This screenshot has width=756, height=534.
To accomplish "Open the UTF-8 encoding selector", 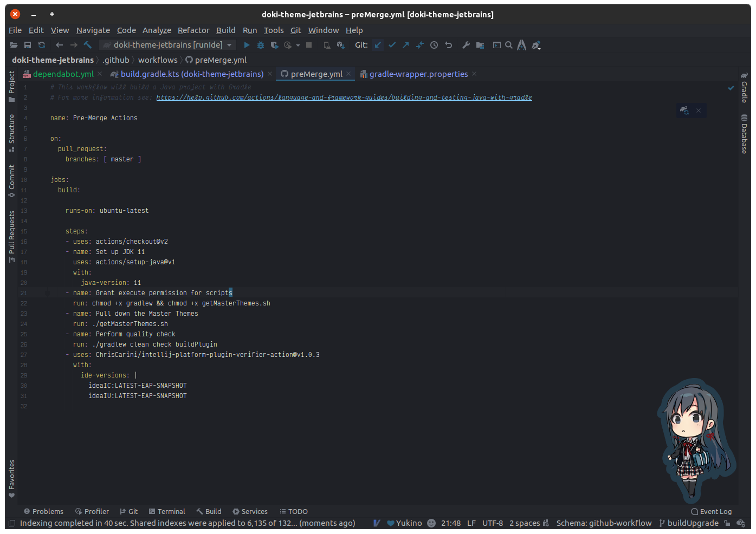I will [x=493, y=523].
